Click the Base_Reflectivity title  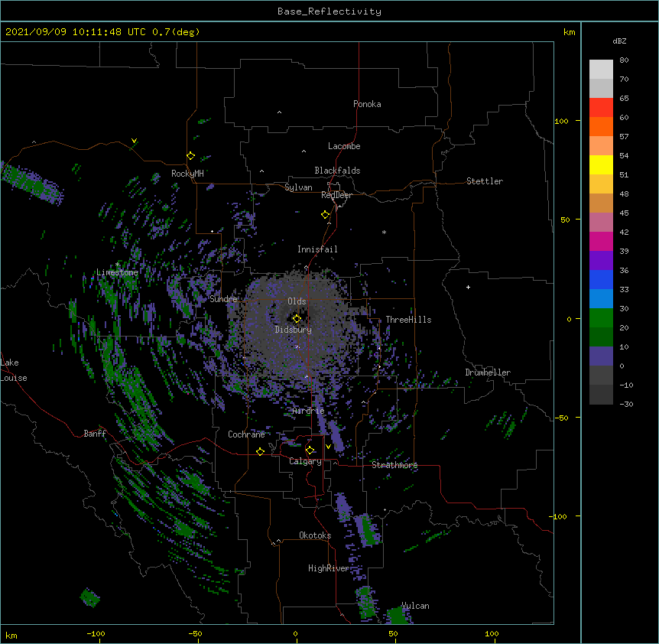(x=329, y=11)
